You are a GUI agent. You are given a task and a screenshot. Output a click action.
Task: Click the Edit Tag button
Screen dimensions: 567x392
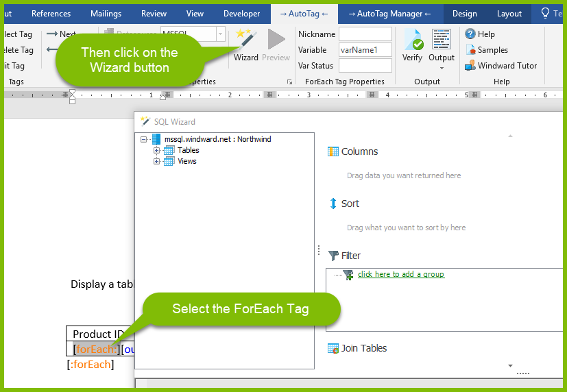point(14,66)
